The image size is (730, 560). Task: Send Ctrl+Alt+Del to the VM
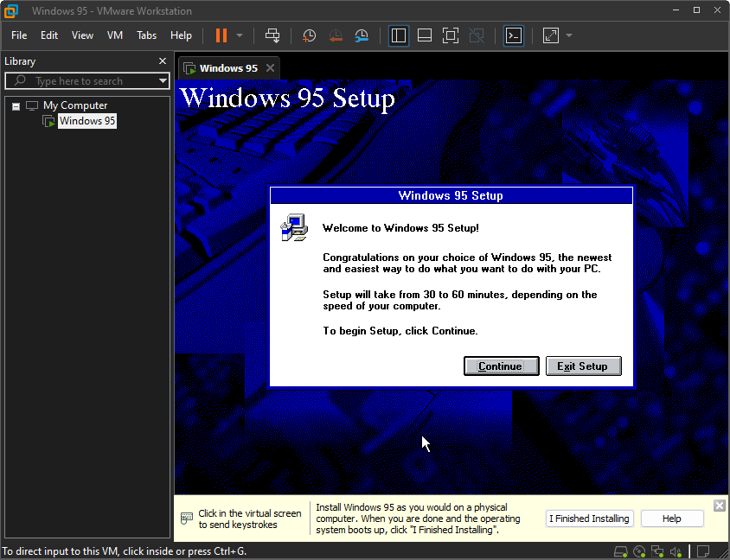click(x=272, y=35)
